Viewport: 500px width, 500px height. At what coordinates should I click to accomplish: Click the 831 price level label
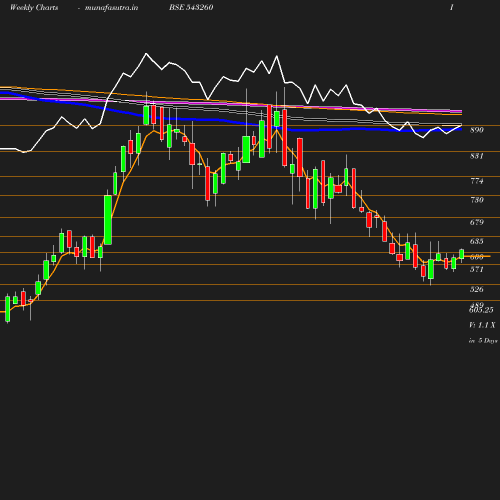click(x=477, y=156)
